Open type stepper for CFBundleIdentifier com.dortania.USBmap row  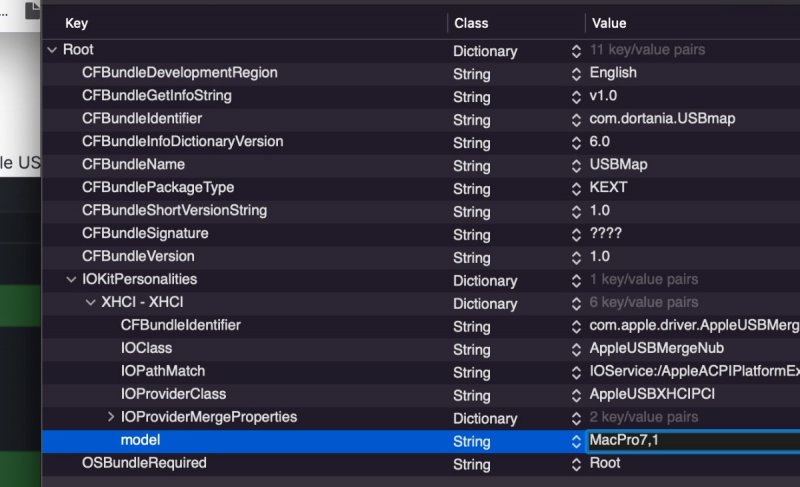click(576, 119)
